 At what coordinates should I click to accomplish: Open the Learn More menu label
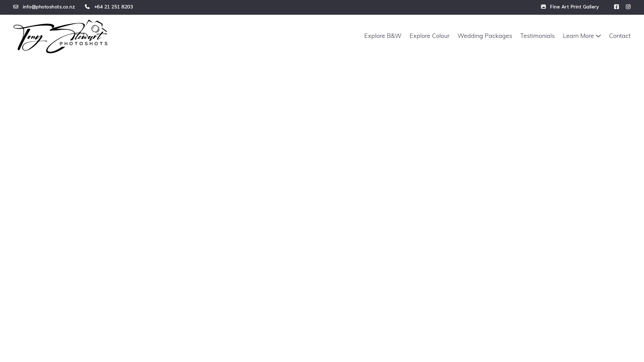click(578, 36)
